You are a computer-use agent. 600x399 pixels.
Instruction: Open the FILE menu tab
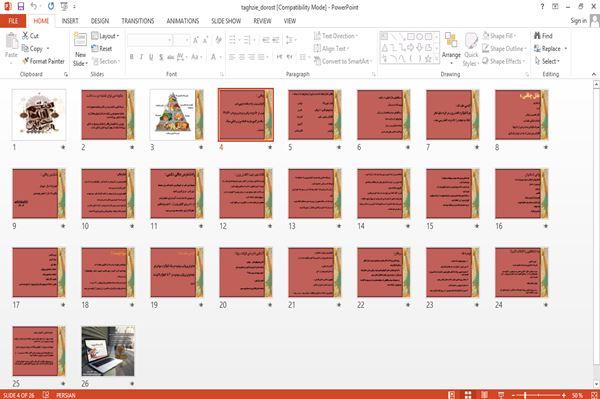click(x=13, y=21)
